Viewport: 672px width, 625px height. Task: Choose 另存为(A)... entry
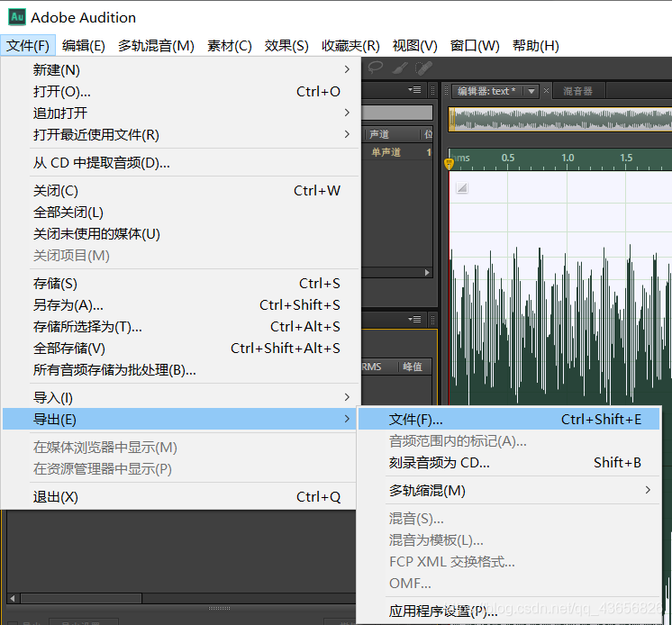tap(180, 305)
